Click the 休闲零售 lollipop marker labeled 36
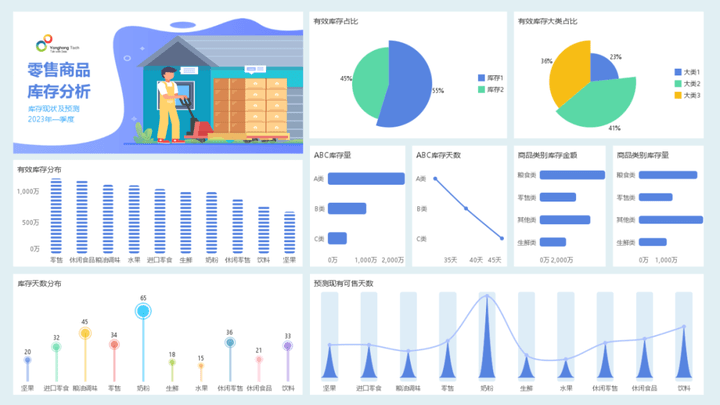This screenshot has width=720, height=405. click(230, 342)
